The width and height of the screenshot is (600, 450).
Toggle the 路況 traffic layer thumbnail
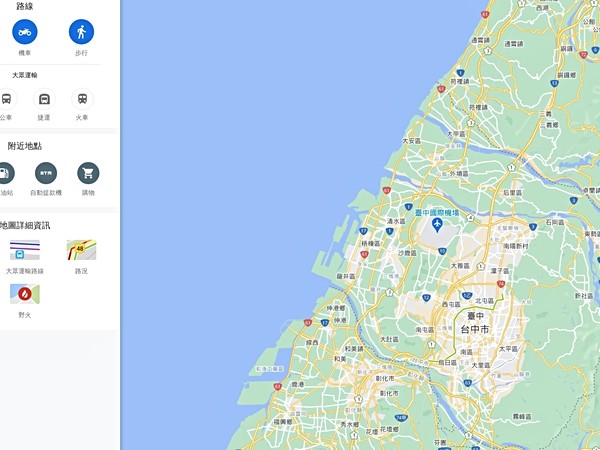click(x=82, y=250)
